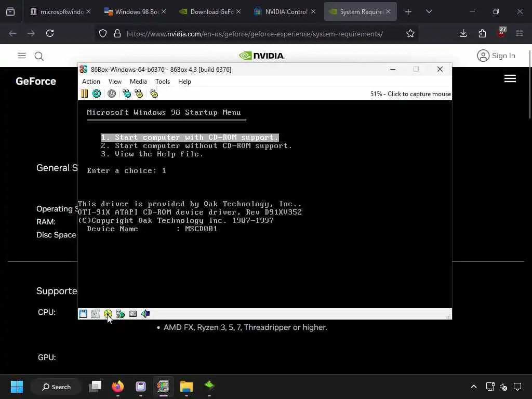Expand the list all tabs dropdown
This screenshot has width=532, height=399.
tap(429, 11)
